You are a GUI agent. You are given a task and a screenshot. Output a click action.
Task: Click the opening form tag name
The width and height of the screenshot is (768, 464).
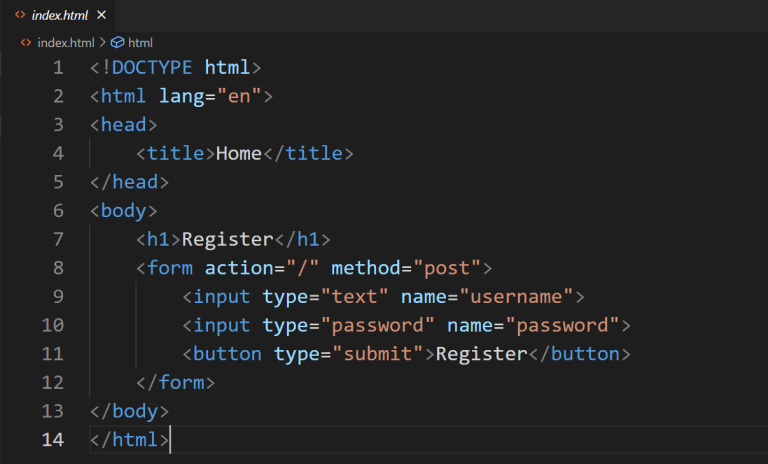170,268
